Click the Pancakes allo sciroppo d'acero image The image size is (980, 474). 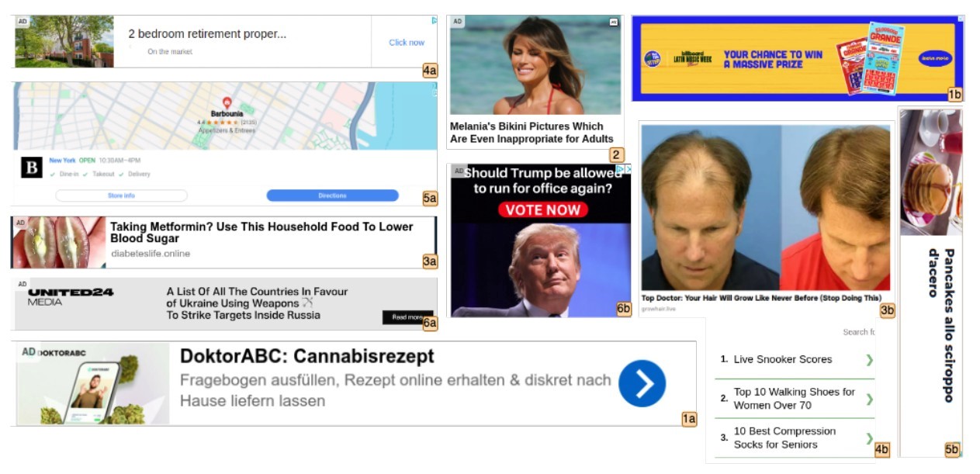click(x=930, y=172)
